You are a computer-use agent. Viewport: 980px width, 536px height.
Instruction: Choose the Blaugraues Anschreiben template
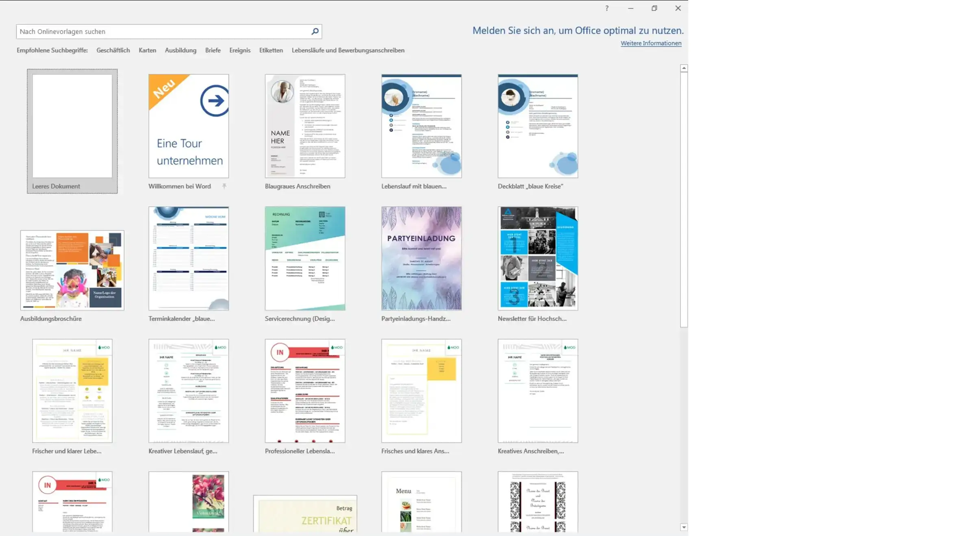click(305, 126)
